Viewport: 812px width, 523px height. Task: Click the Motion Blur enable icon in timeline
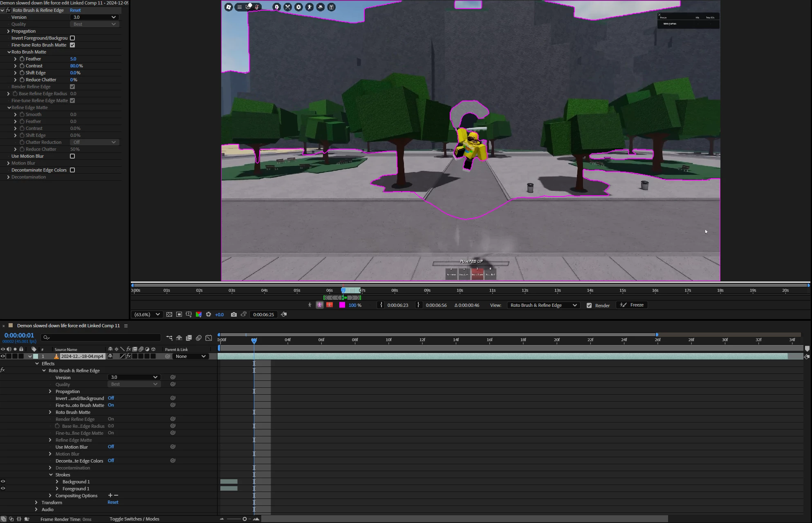pyautogui.click(x=199, y=338)
